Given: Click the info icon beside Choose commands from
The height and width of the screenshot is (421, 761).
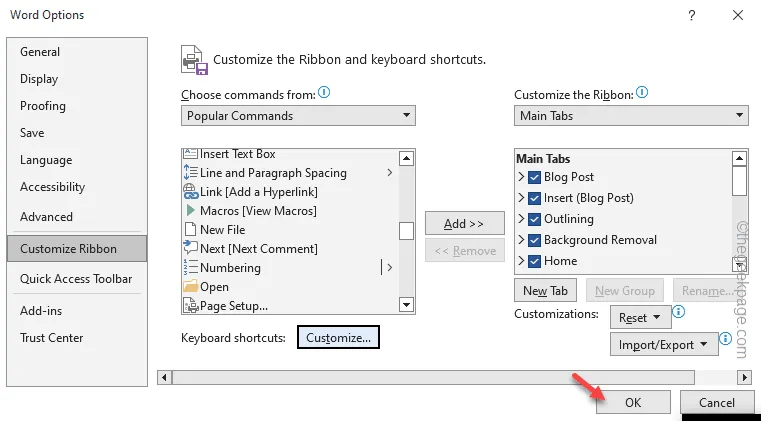Looking at the screenshot, I should 324,92.
